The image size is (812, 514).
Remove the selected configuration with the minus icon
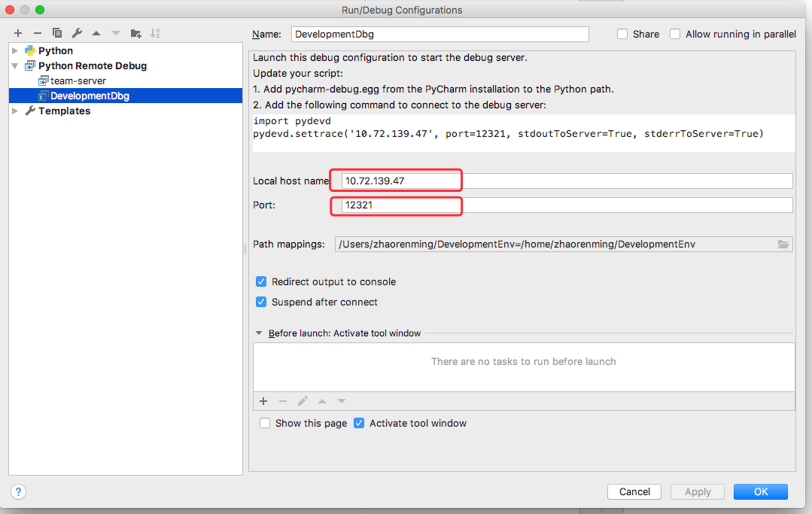38,33
